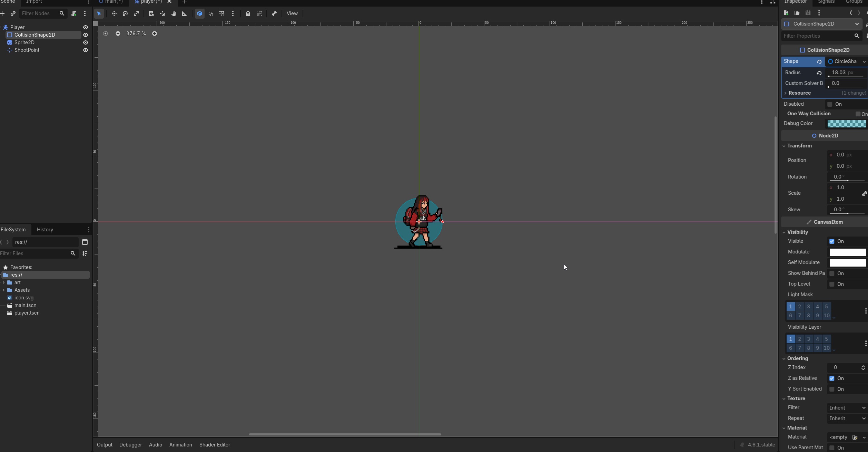Activate the Ruler mode tool

[185, 13]
